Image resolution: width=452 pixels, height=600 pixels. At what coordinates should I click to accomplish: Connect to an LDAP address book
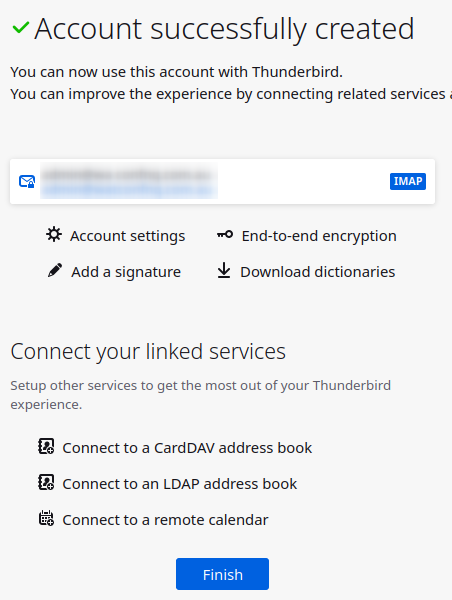pos(179,484)
